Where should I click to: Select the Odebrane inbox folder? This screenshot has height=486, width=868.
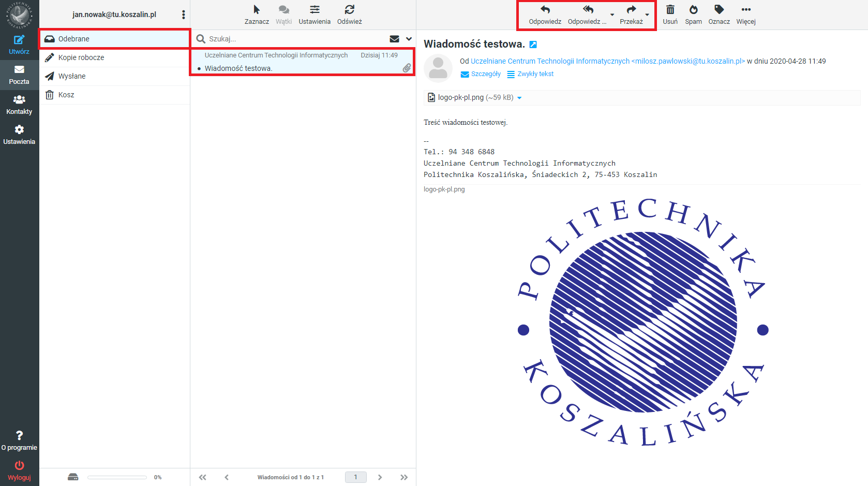[x=115, y=39]
